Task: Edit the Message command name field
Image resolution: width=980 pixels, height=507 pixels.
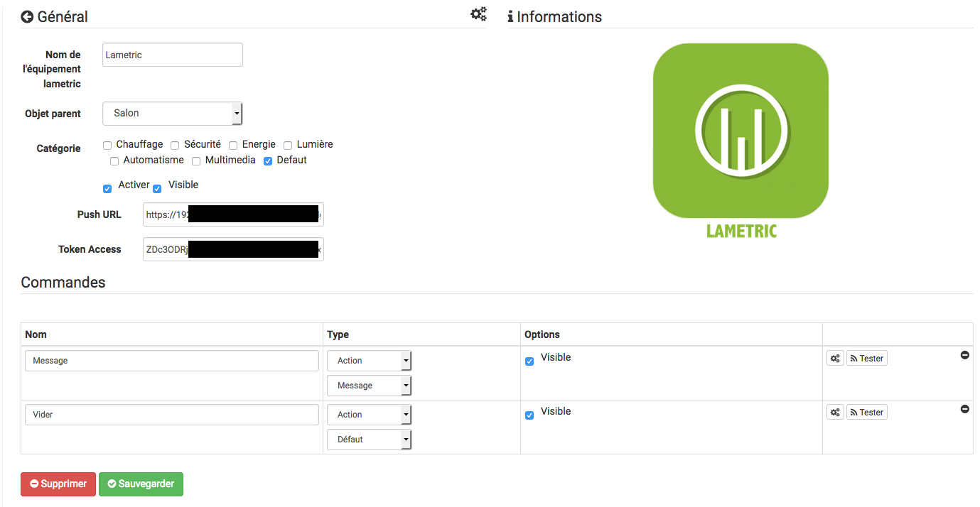Action: coord(172,361)
